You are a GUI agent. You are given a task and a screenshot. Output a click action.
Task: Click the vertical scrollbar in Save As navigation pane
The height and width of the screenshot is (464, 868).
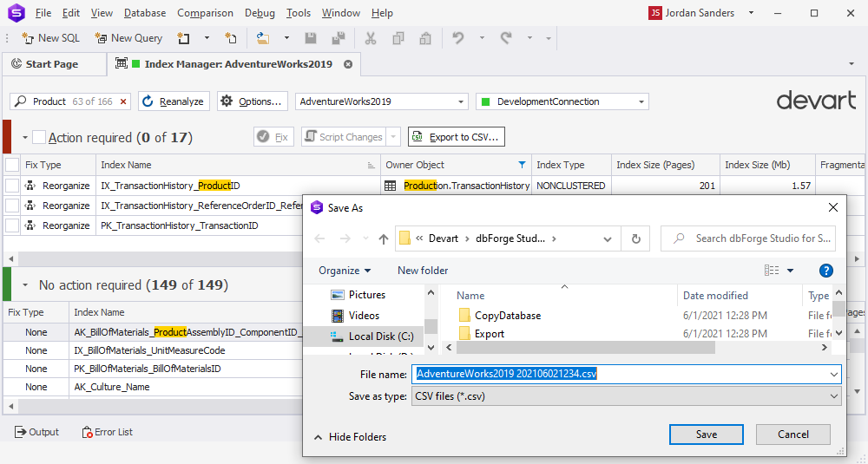pyautogui.click(x=431, y=326)
